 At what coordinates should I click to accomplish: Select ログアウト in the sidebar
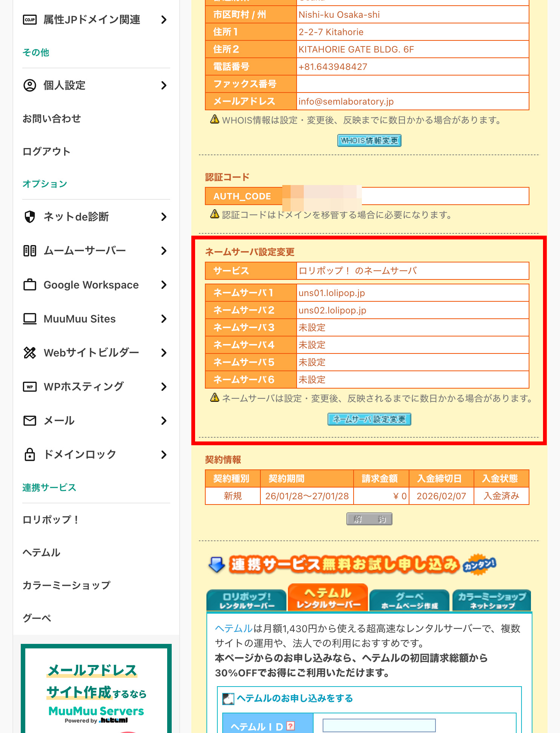pos(46,151)
